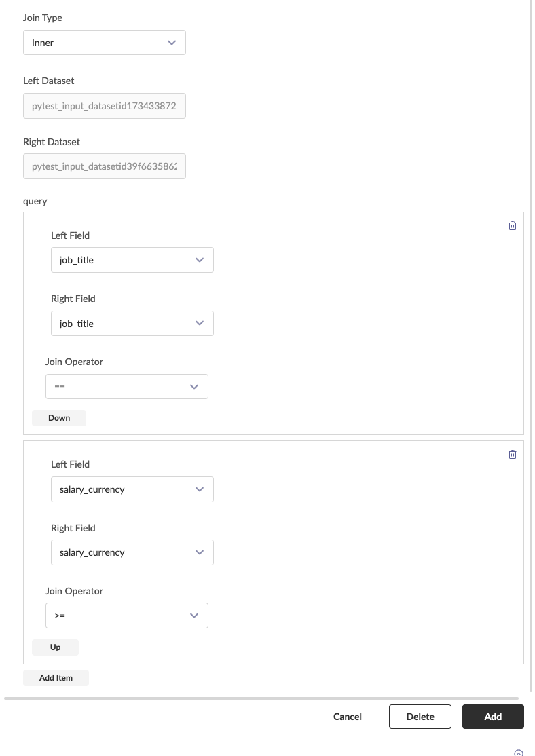The width and height of the screenshot is (535, 756).
Task: Remove the salary_currency condition with trash icon
Action: click(513, 455)
